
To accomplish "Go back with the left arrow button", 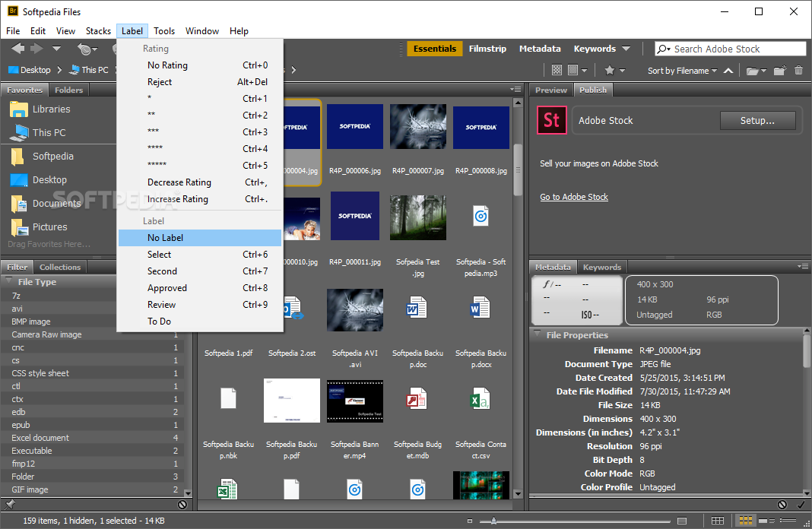I will (17, 49).
